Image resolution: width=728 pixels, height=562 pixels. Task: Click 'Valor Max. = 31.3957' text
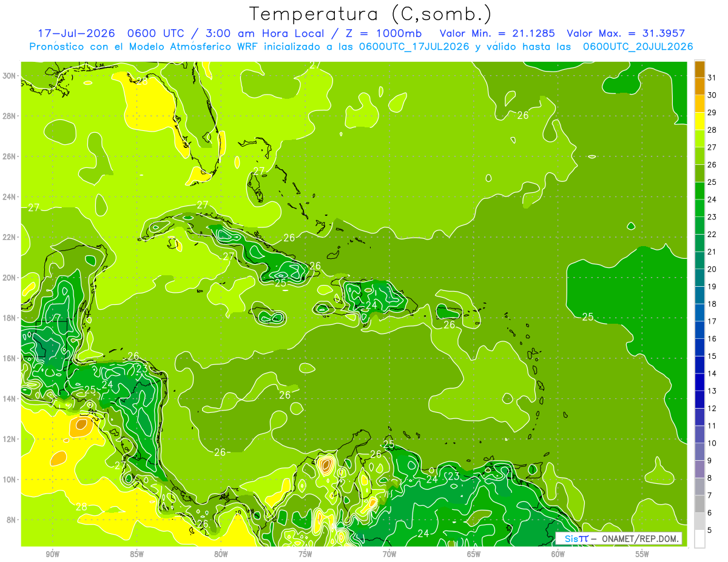(x=625, y=33)
